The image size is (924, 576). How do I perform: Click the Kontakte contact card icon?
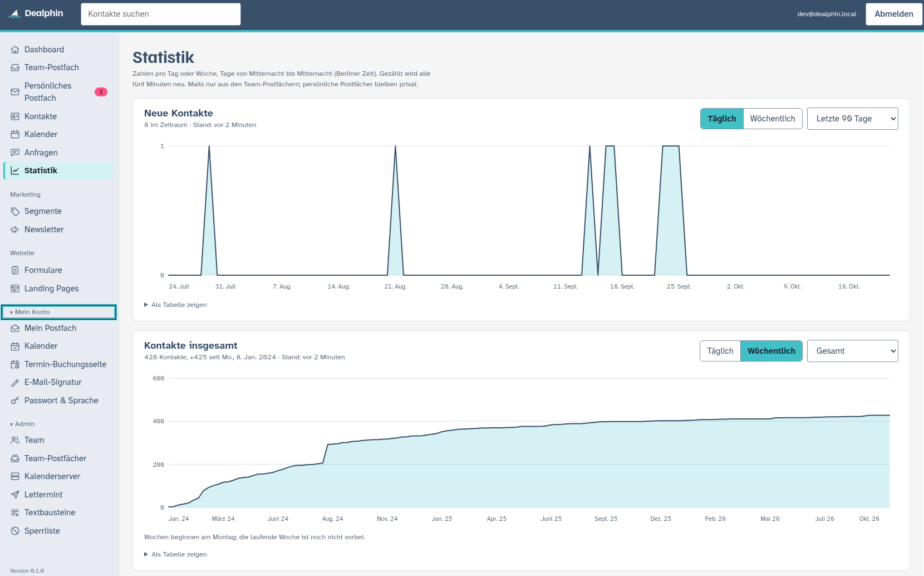tap(15, 116)
